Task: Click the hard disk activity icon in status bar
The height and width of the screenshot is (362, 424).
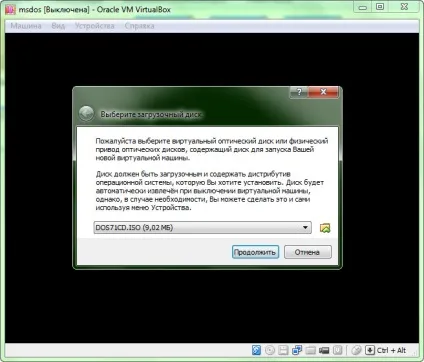Action: pos(256,350)
